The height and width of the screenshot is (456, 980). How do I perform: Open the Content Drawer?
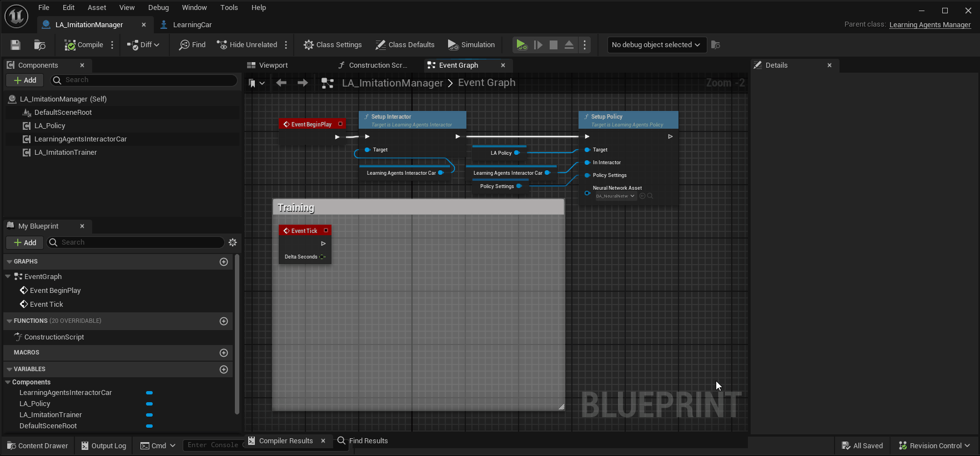pyautogui.click(x=37, y=446)
